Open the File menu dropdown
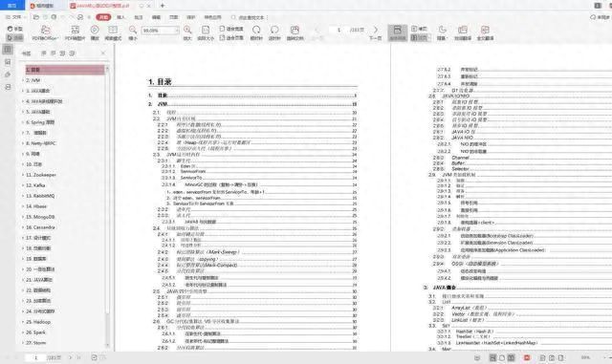 (x=15, y=17)
